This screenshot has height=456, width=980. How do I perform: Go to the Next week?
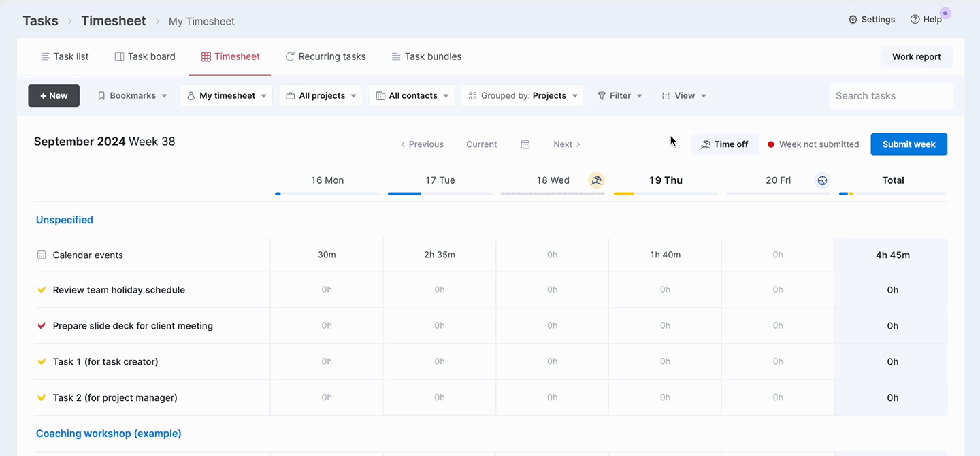tap(567, 144)
